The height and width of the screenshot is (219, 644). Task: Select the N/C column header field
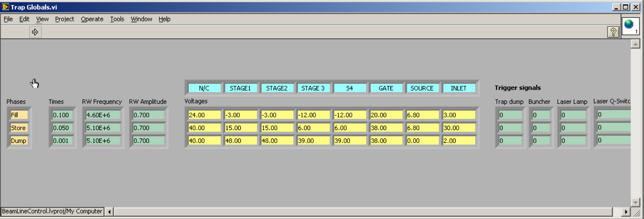(204, 88)
